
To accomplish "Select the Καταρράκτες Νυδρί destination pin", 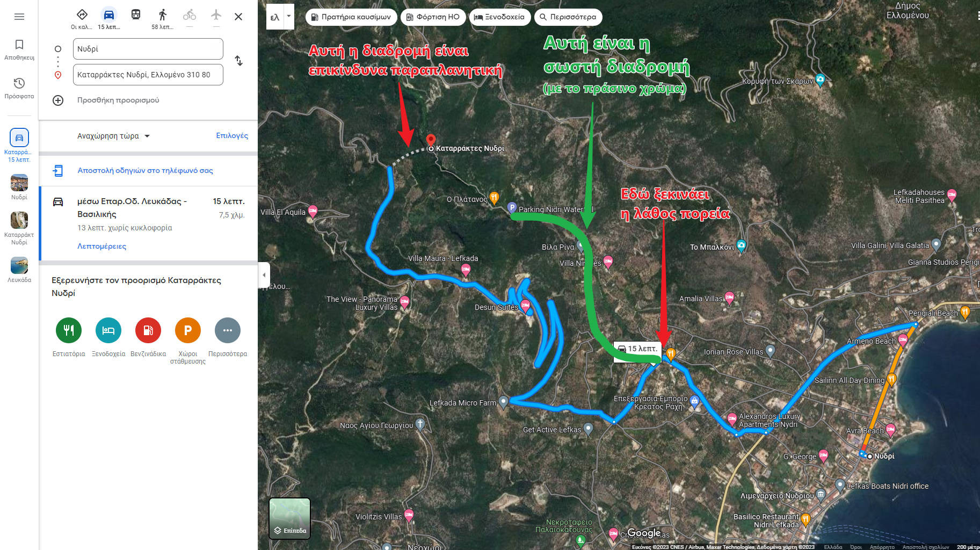I will point(431,141).
